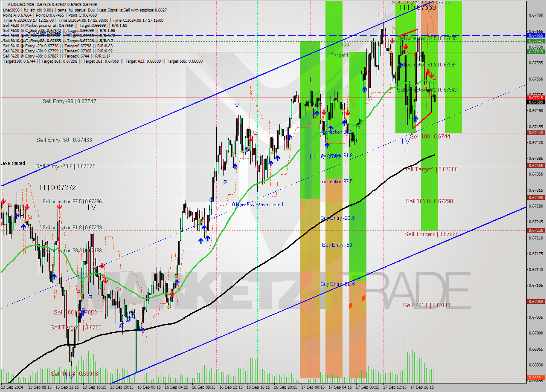
Task: Click the 0.67700 price scale value
Action: (535, 15)
